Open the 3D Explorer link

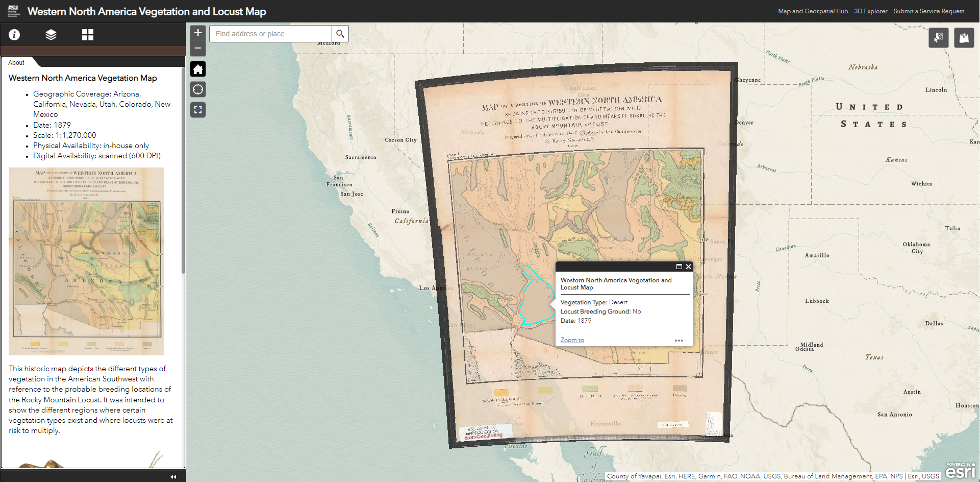pos(870,11)
